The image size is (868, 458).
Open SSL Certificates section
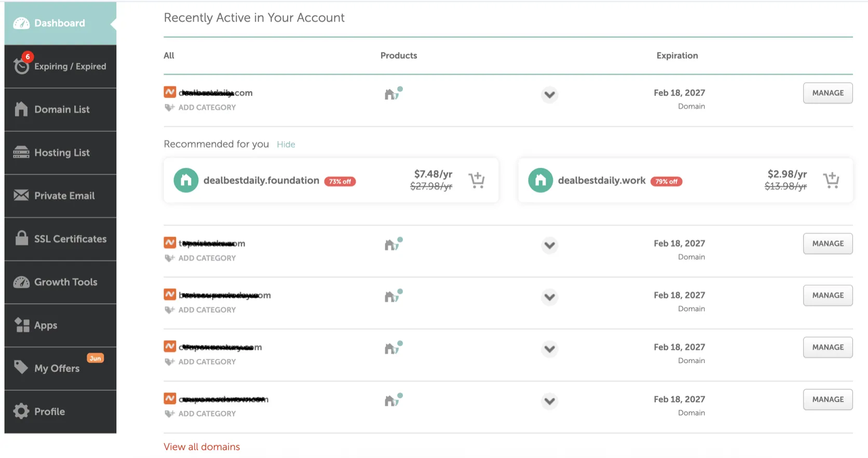(60, 239)
